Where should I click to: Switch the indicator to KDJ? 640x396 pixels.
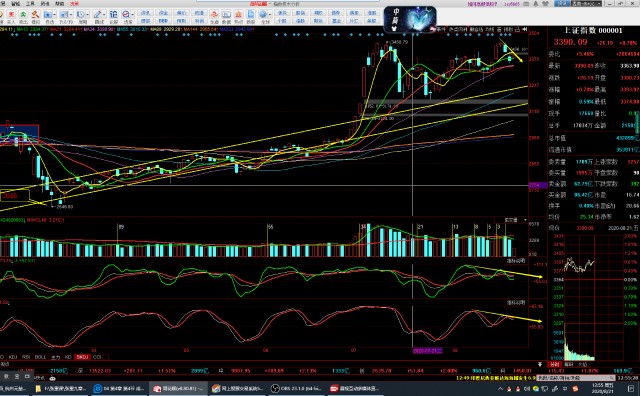(x=13, y=357)
